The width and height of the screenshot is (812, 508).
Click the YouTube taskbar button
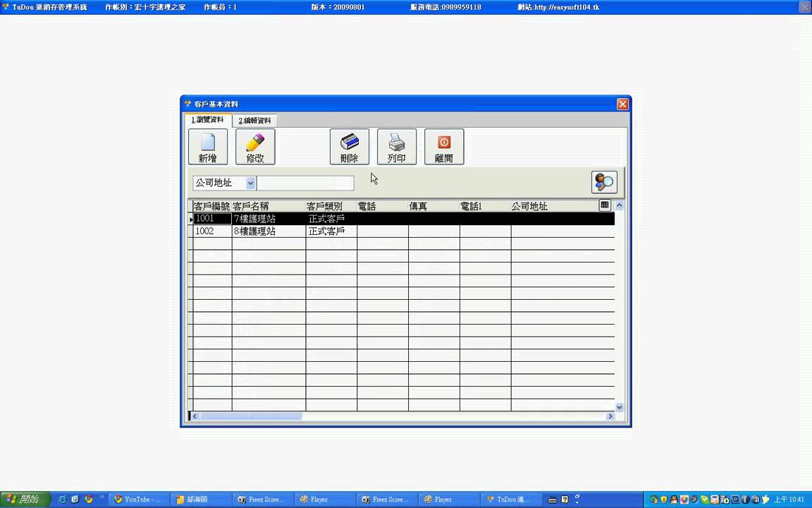138,500
